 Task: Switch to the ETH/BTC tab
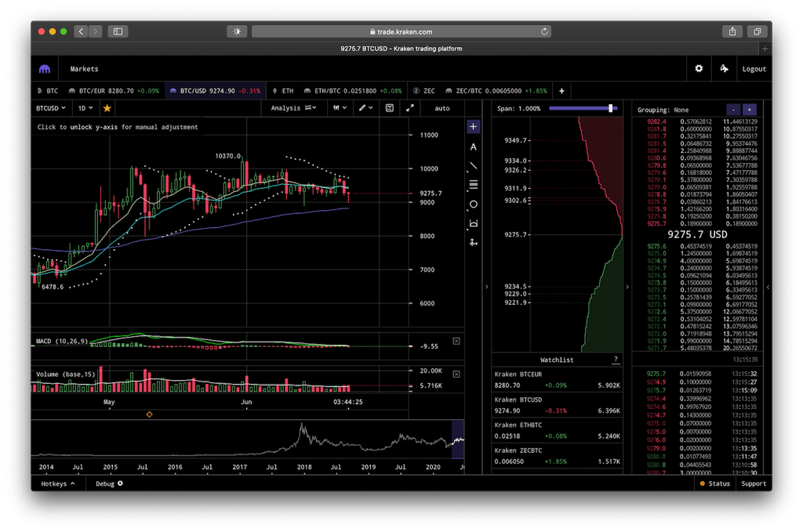tap(353, 91)
